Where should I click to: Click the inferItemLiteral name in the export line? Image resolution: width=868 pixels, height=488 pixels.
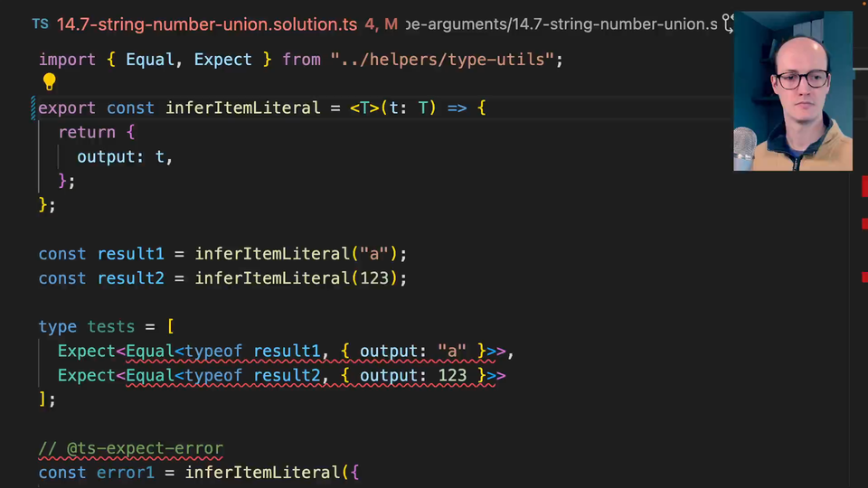click(242, 108)
